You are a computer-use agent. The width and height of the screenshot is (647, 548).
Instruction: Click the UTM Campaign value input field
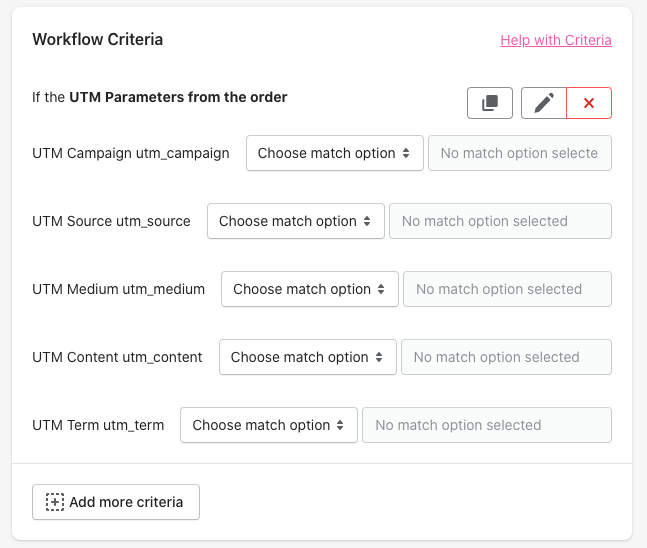(x=520, y=153)
